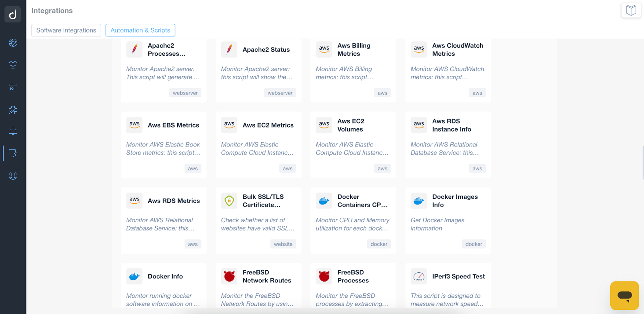Switch to Software Integrations tab

pos(66,30)
